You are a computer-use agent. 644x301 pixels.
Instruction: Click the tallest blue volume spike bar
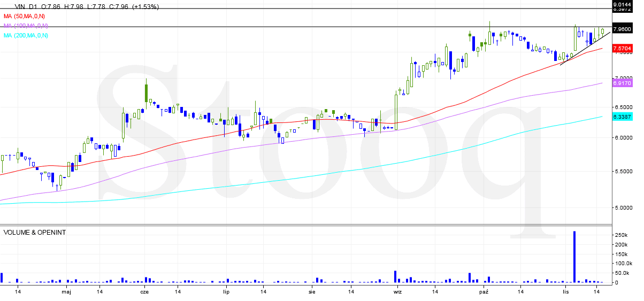(x=574, y=257)
